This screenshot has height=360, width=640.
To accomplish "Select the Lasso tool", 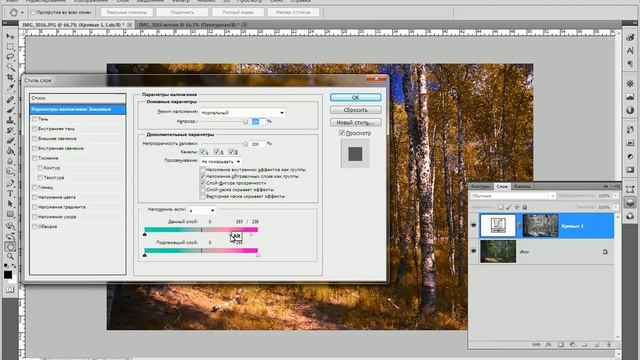I will click(10, 57).
